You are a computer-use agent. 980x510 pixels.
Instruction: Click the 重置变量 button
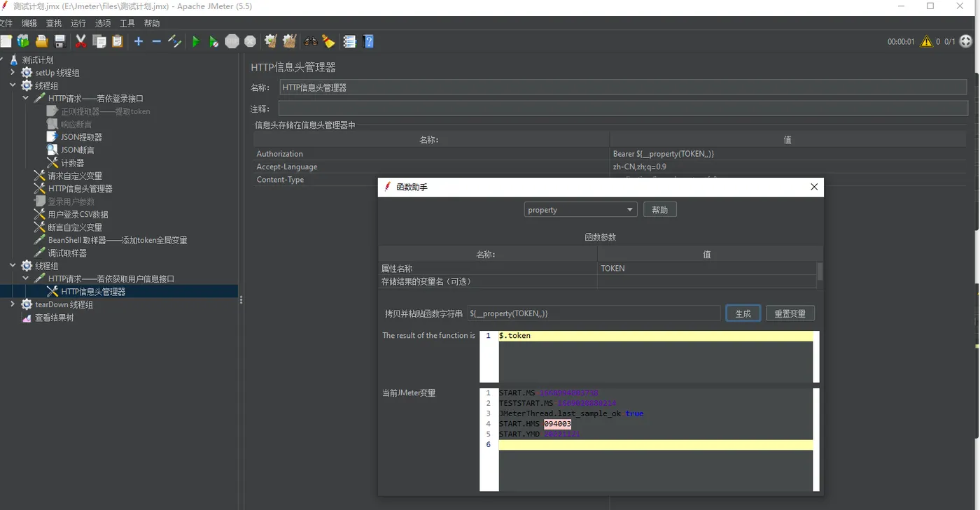pos(790,313)
